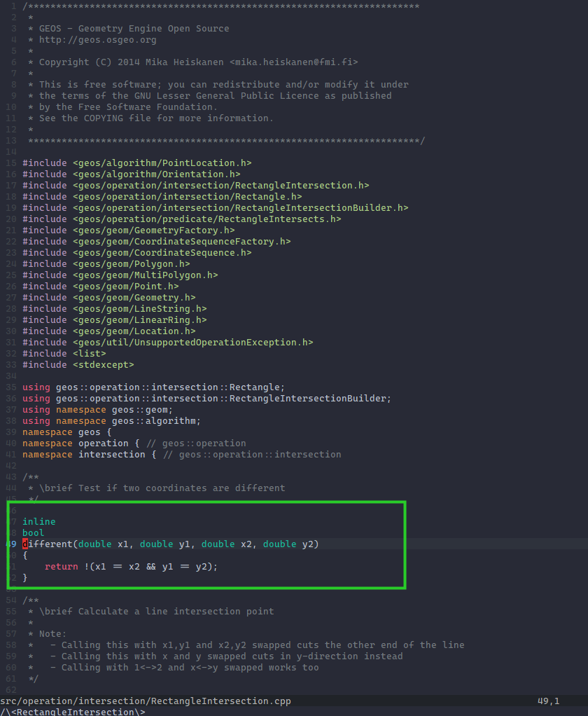The width and height of the screenshot is (588, 716).
Task: Click the LinearRing.h include line
Action: click(115, 319)
